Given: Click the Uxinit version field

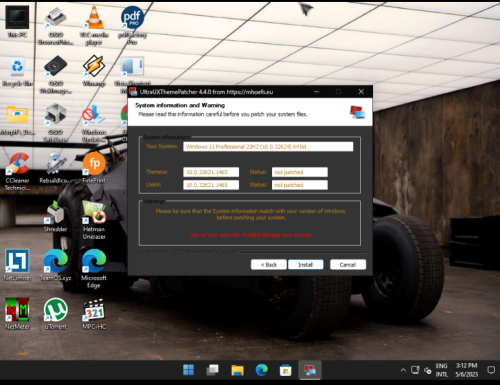Looking at the screenshot, I should click(211, 185).
